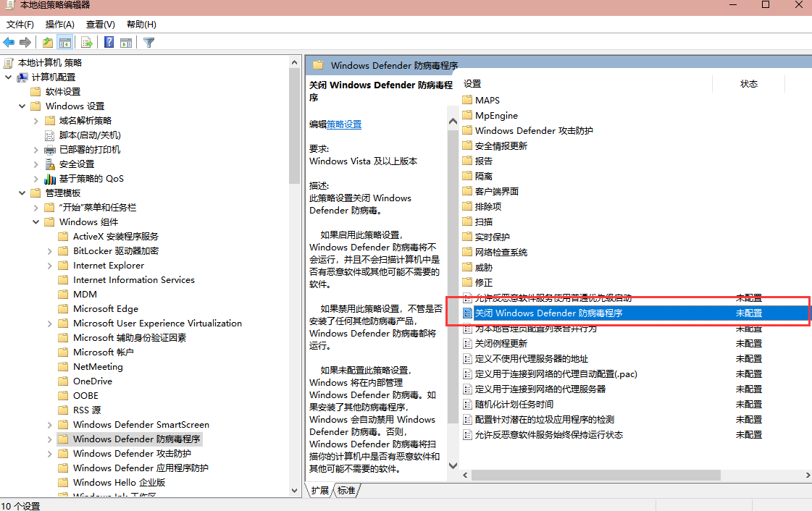The width and height of the screenshot is (812, 511).
Task: Select Windows Hello 企业版 in the tree
Action: [119, 483]
